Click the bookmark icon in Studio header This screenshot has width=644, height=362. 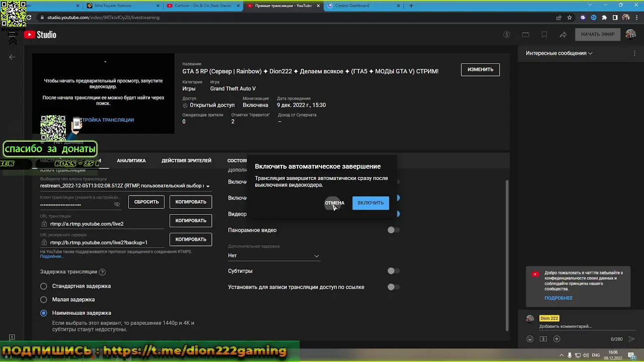coord(544,35)
